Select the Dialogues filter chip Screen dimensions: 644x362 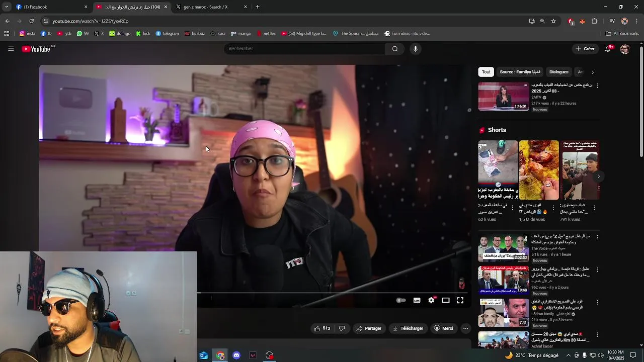point(558,72)
